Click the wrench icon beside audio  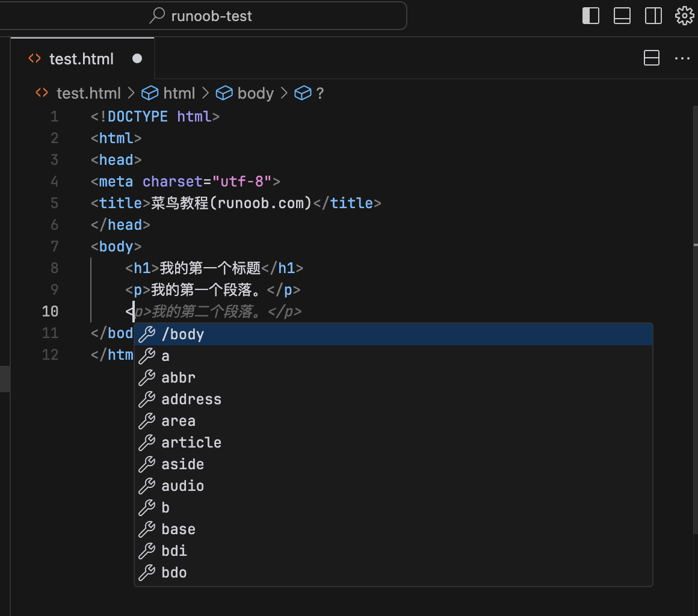click(147, 486)
